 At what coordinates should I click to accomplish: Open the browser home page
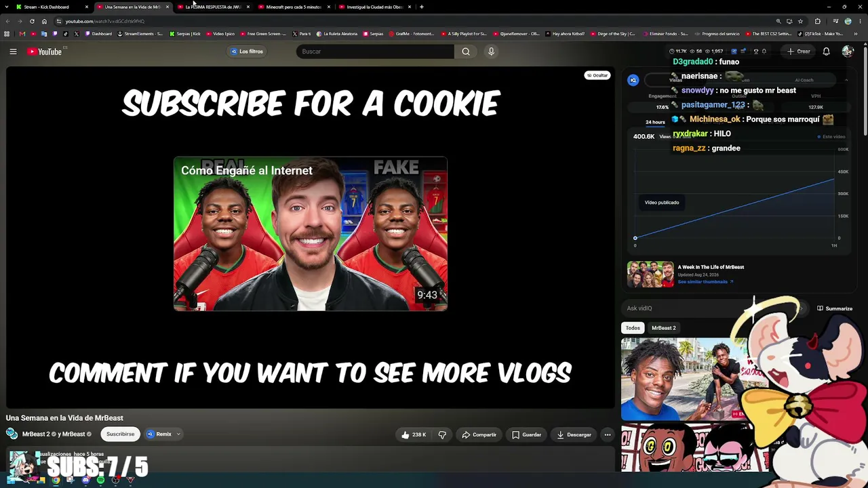point(44,21)
